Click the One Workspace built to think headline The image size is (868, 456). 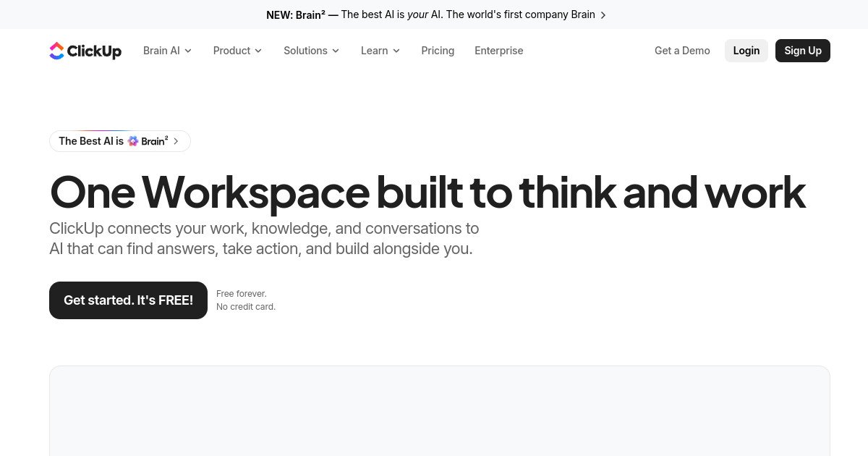pos(427,192)
